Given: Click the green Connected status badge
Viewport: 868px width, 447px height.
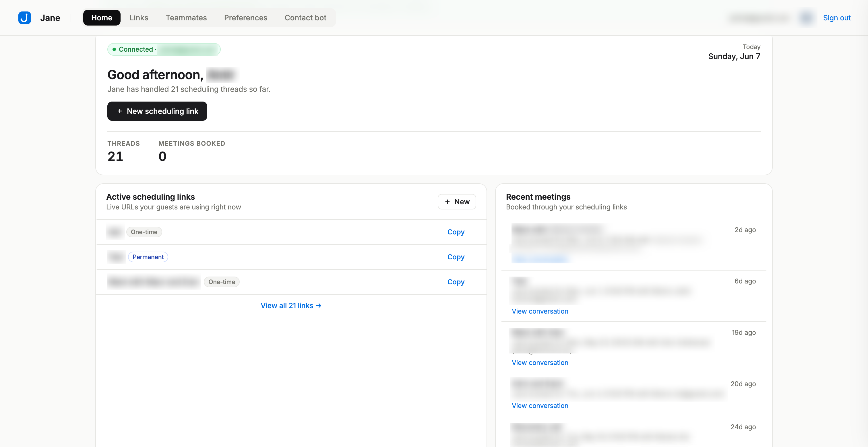Looking at the screenshot, I should (164, 49).
